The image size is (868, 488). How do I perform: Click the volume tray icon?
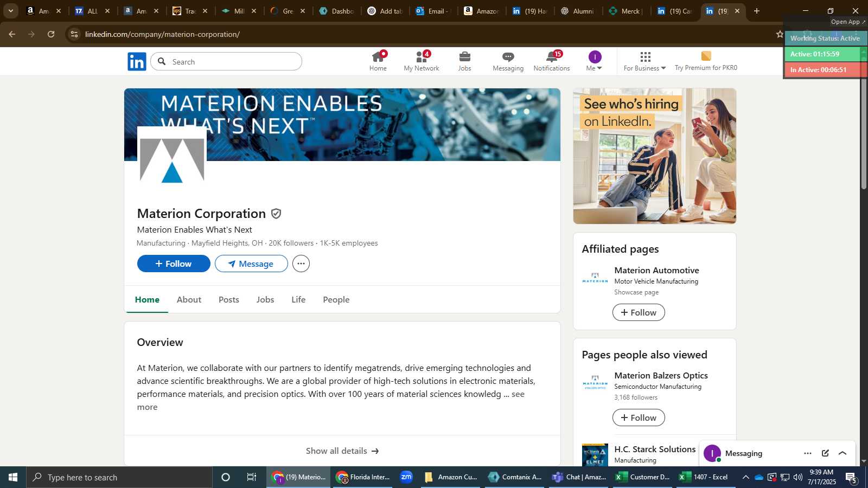[x=798, y=477]
